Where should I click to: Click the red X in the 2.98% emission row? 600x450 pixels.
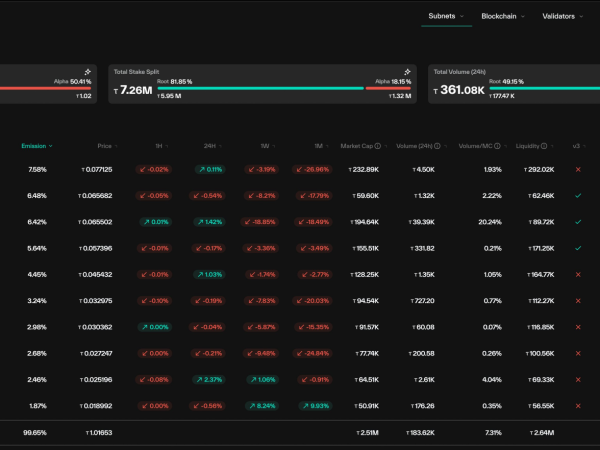tap(578, 327)
